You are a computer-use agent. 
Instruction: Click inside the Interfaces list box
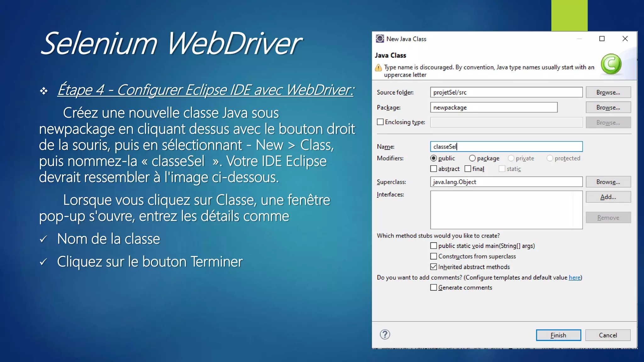506,210
